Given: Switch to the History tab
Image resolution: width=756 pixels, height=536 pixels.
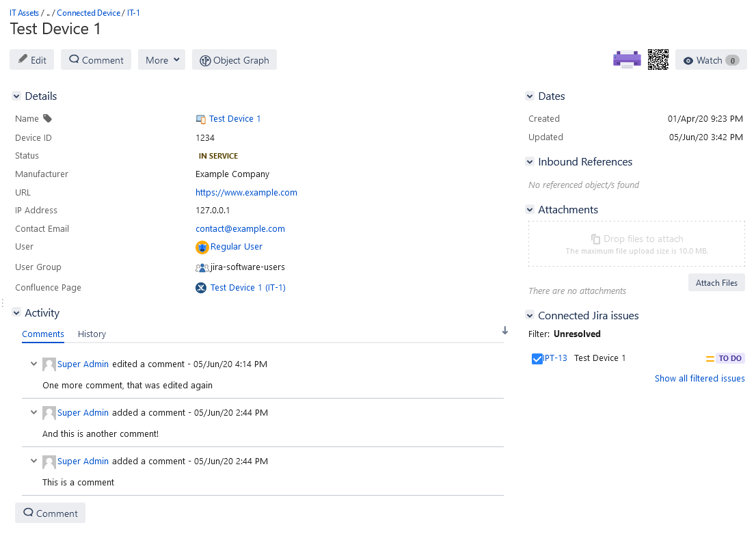Looking at the screenshot, I should [x=92, y=334].
